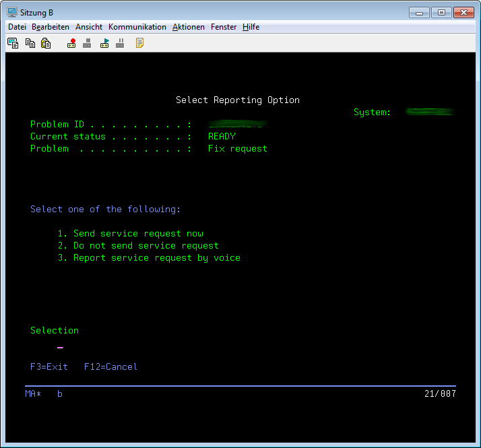Click the paste clipboard icon
This screenshot has width=481, height=448.
pos(46,43)
